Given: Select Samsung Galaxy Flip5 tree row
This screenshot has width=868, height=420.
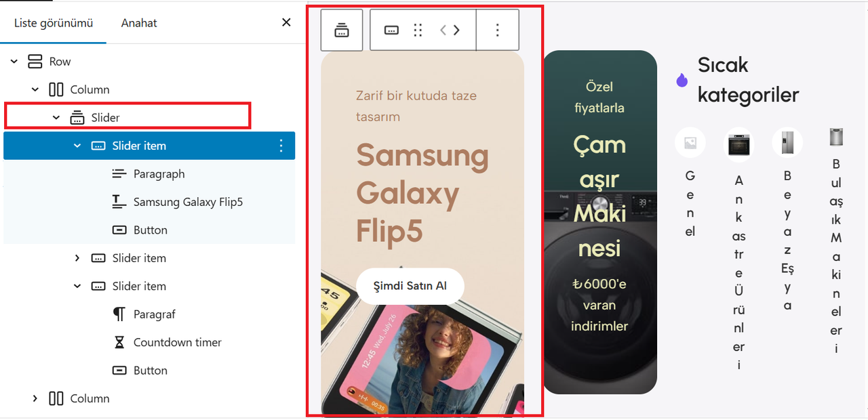Looking at the screenshot, I should pyautogui.click(x=149, y=202).
